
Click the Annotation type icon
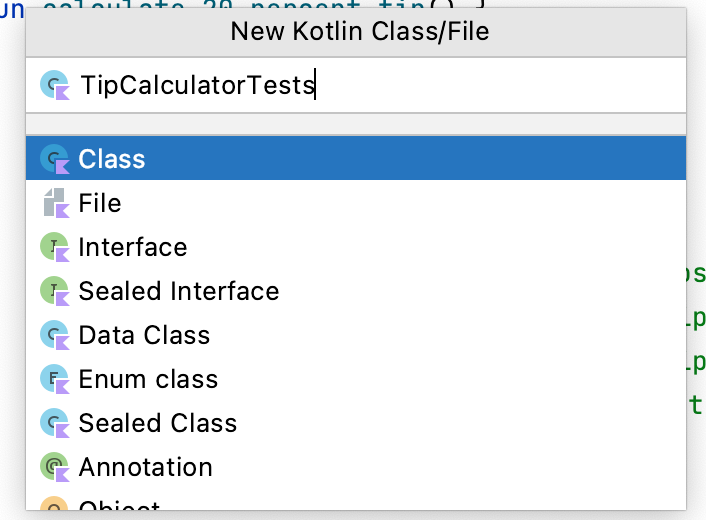click(53, 467)
